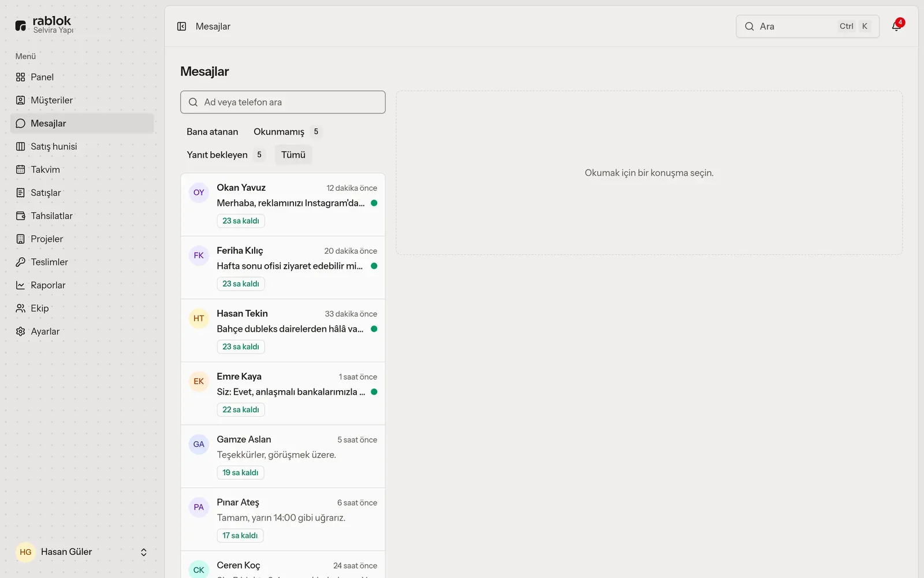924x578 pixels.
Task: Open Emre Kaya conversation
Action: pos(283,394)
